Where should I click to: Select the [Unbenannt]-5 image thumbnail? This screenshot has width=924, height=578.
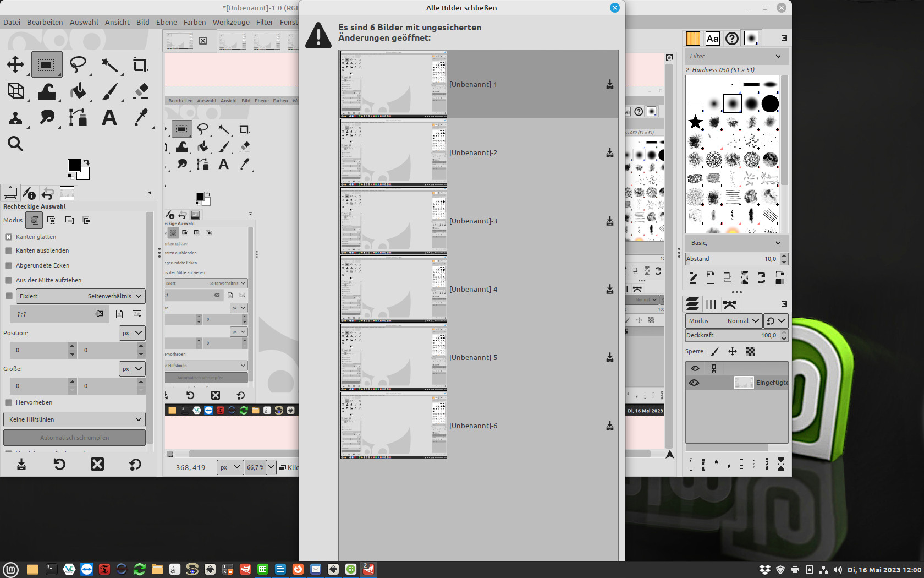(393, 357)
